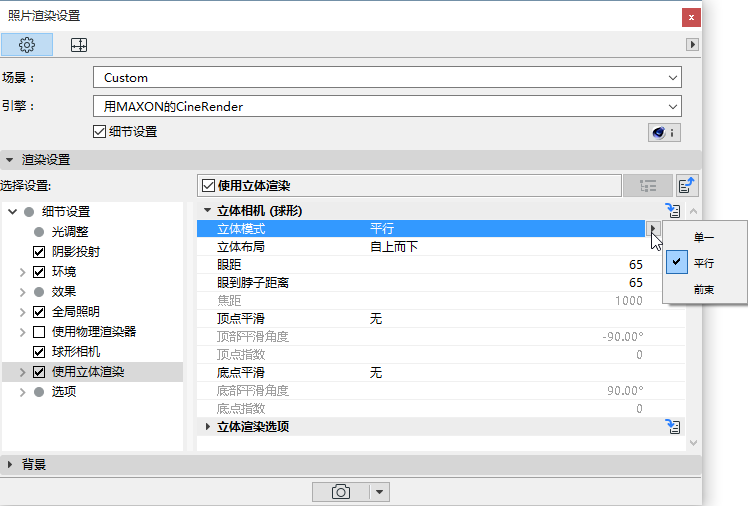Image resolution: width=748 pixels, height=506 pixels.
Task: Click the export settings icon with arrow
Action: (x=687, y=186)
